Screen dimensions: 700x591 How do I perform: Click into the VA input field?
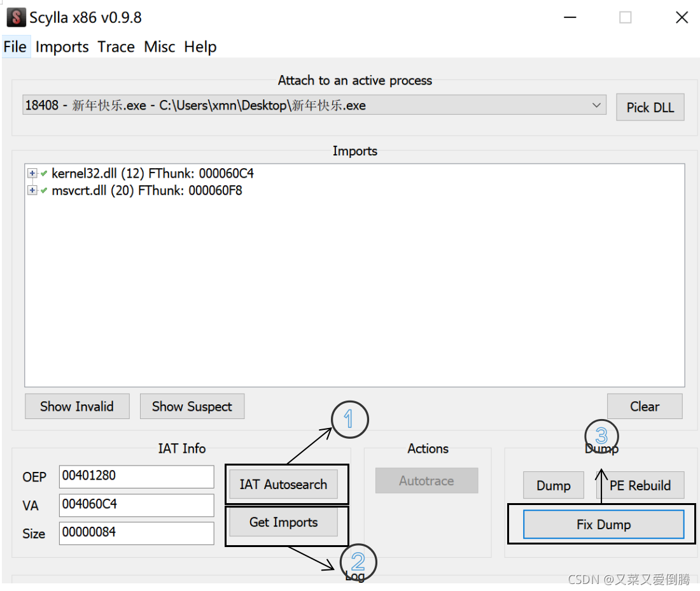click(137, 505)
